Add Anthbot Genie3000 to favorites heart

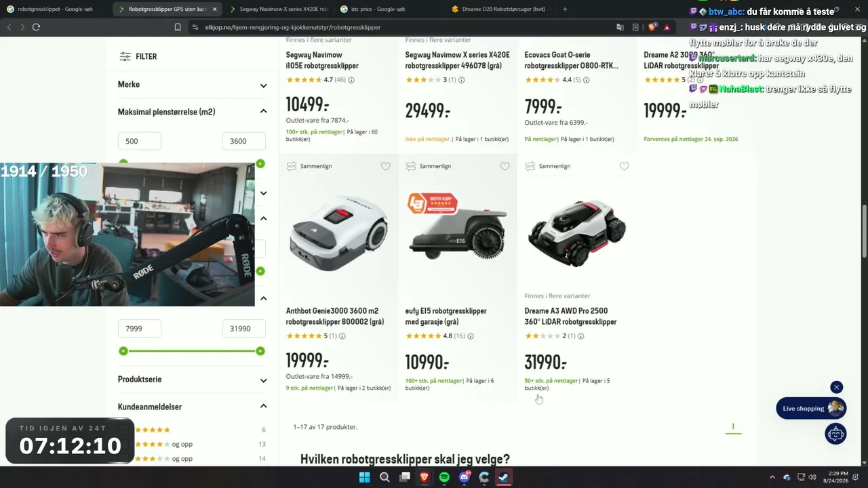tap(385, 166)
